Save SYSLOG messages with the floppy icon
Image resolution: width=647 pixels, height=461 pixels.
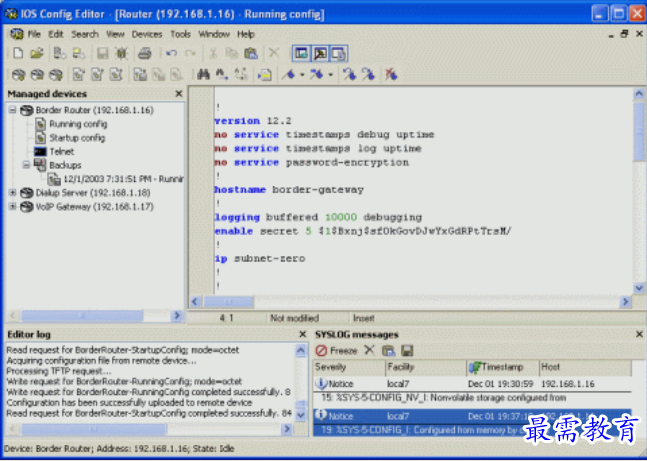tap(407, 351)
